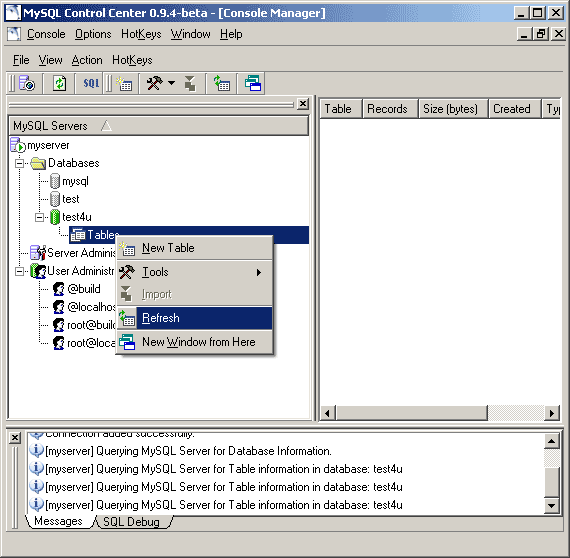Choose New Table from context menu
The height and width of the screenshot is (558, 570).
click(194, 248)
